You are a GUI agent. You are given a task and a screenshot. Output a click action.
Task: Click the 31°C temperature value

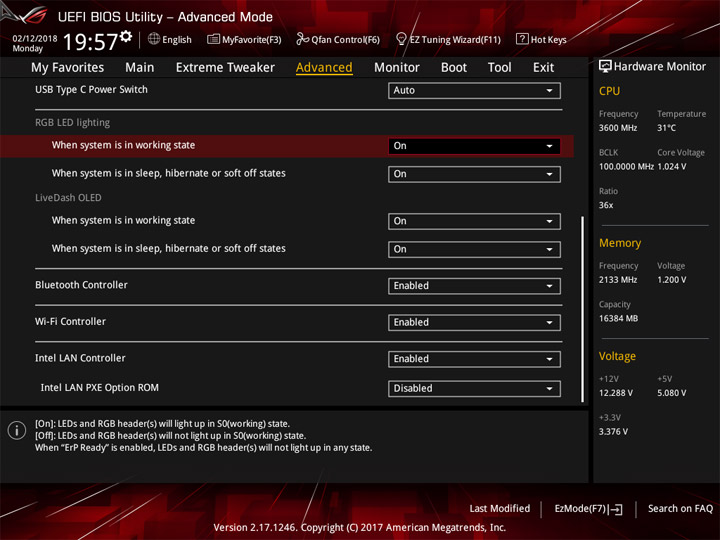pyautogui.click(x=666, y=128)
